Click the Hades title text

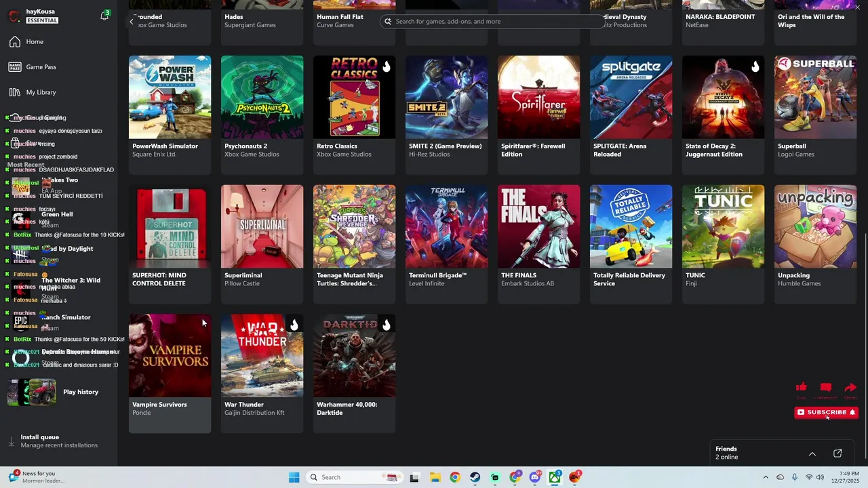pos(234,17)
